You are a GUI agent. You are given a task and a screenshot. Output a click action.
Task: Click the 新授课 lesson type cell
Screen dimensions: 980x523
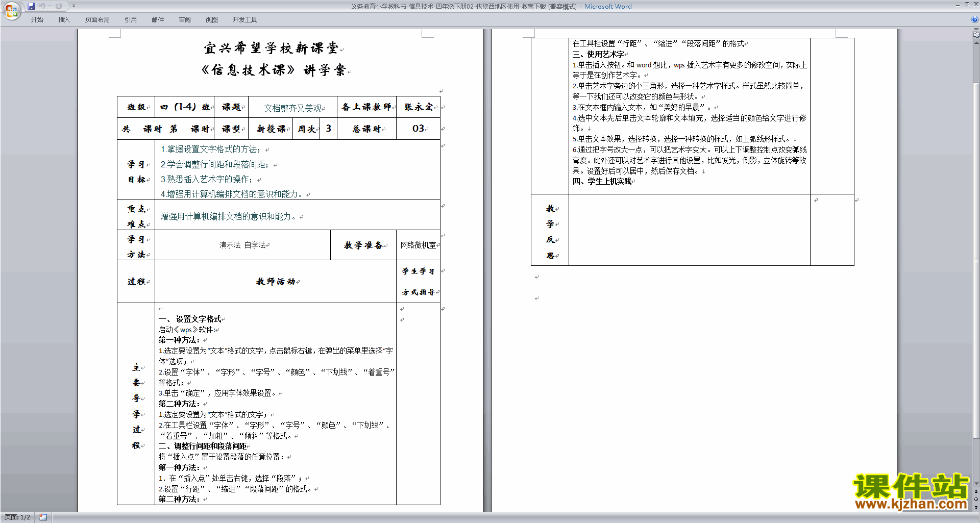pyautogui.click(x=271, y=129)
